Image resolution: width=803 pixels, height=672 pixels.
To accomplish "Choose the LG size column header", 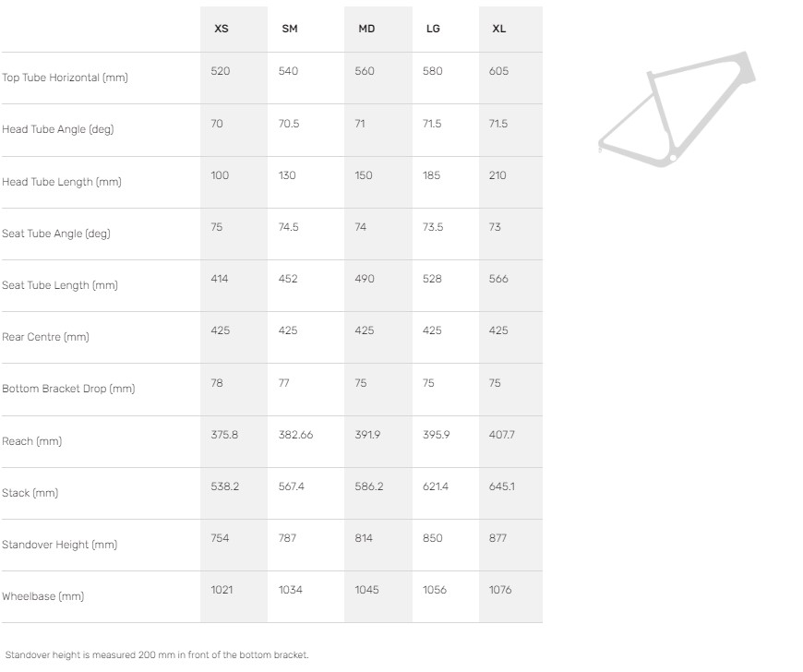I will [x=433, y=29].
